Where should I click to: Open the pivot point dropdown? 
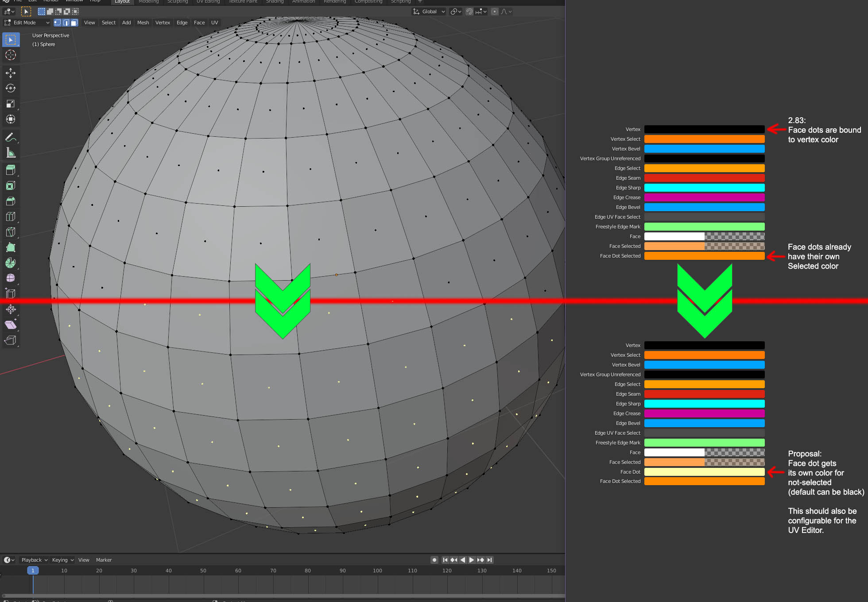tap(456, 12)
